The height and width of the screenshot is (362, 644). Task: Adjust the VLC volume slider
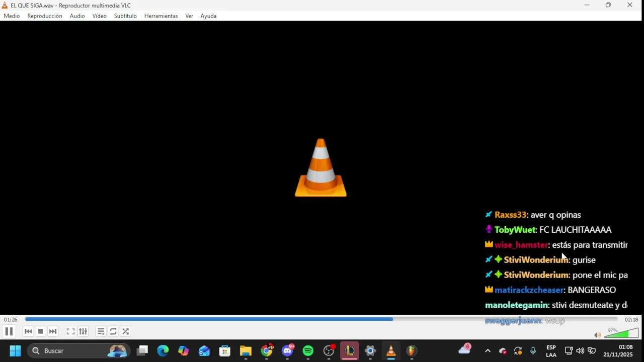[x=622, y=333]
